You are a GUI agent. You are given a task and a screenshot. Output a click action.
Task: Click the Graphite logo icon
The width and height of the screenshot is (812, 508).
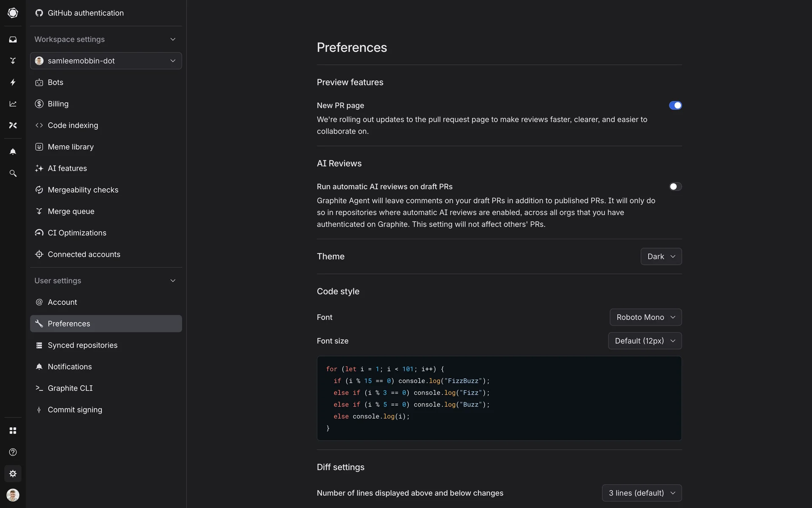pyautogui.click(x=13, y=13)
